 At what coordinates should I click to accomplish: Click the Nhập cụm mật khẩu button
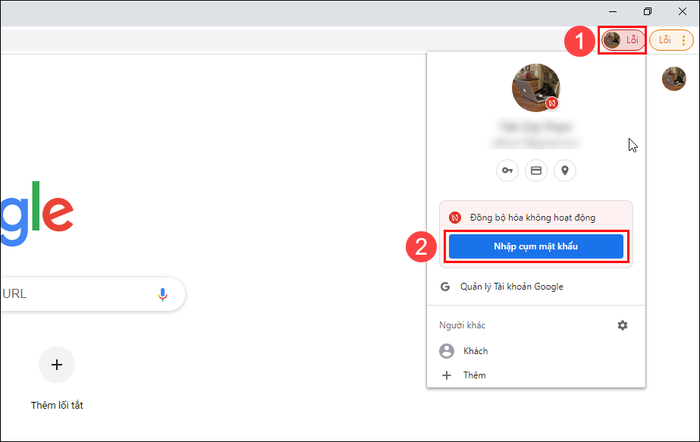[x=536, y=246]
